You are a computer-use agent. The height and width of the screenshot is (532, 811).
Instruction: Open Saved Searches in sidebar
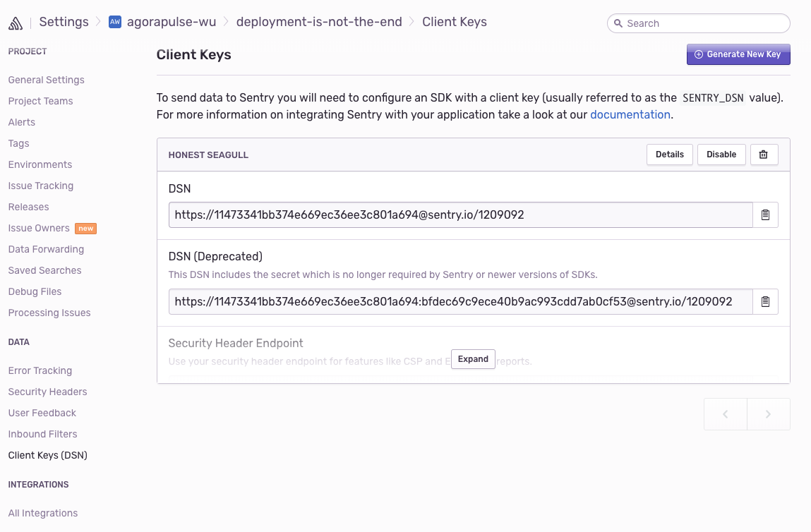(44, 270)
